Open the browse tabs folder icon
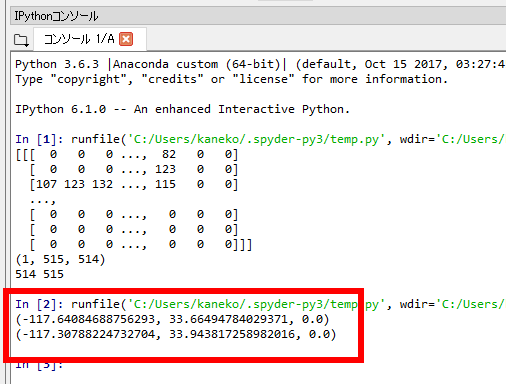This screenshot has height=384, width=506. [x=21, y=40]
